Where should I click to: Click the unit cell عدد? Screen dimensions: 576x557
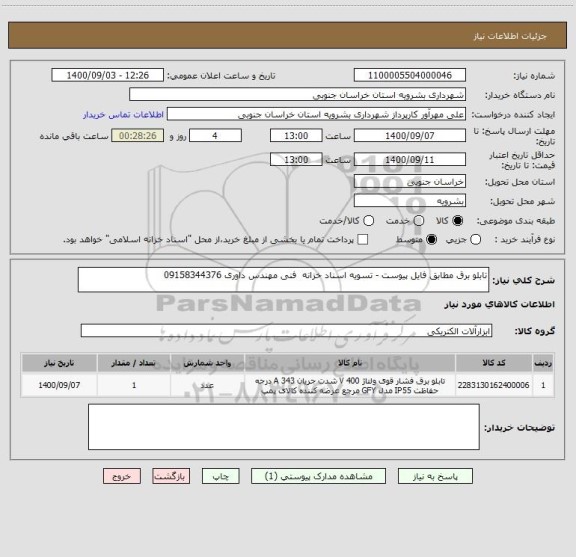207,385
